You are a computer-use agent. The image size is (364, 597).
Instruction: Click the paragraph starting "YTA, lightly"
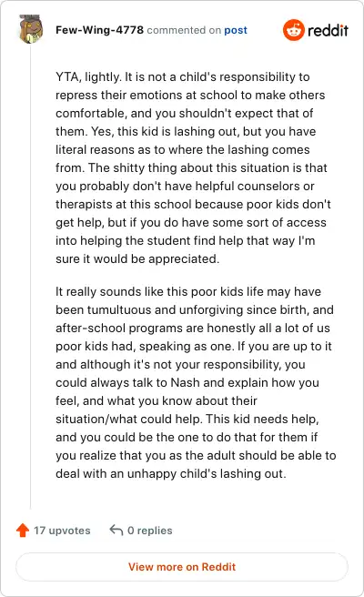pyautogui.click(x=194, y=167)
